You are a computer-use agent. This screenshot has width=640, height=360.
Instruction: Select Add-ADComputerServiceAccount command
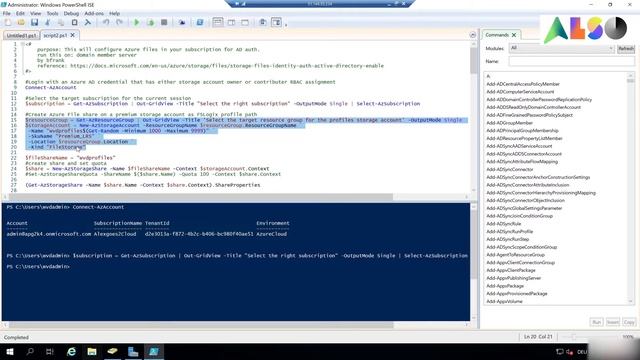[x=520, y=92]
